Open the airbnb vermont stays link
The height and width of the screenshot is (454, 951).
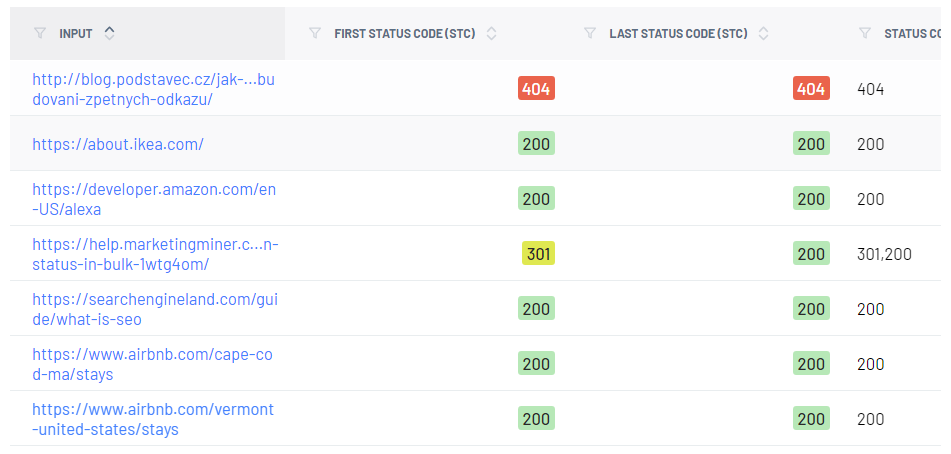point(153,419)
